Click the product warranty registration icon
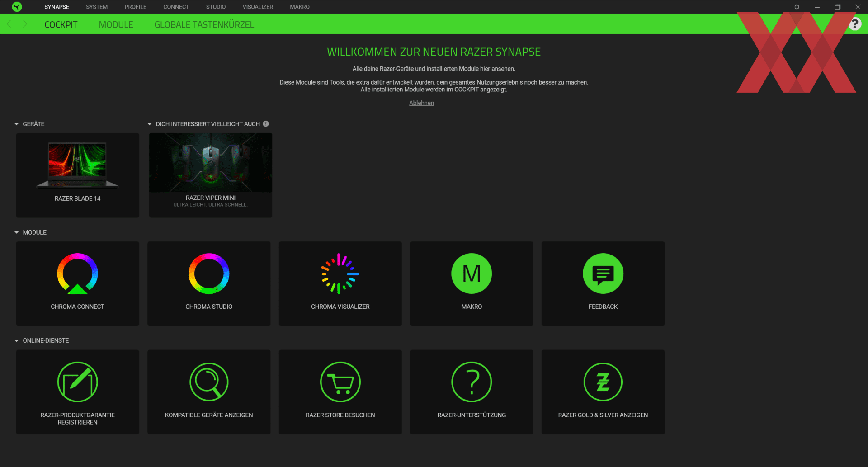 (x=77, y=382)
